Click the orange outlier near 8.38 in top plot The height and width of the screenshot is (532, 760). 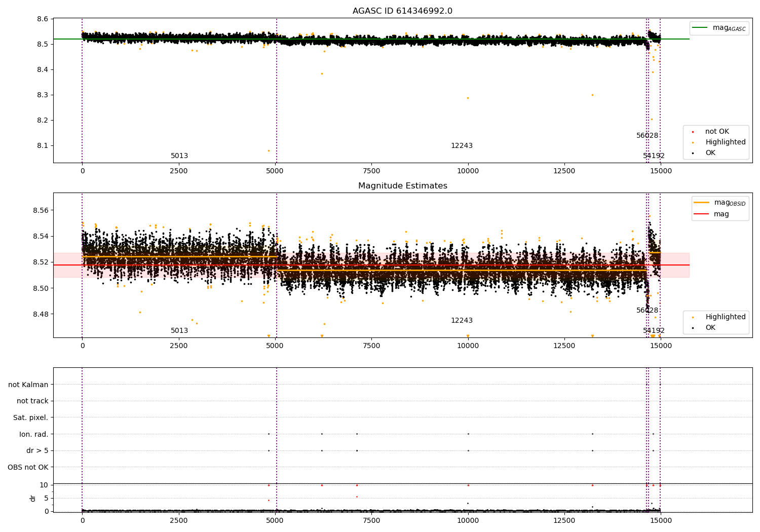pos(322,73)
